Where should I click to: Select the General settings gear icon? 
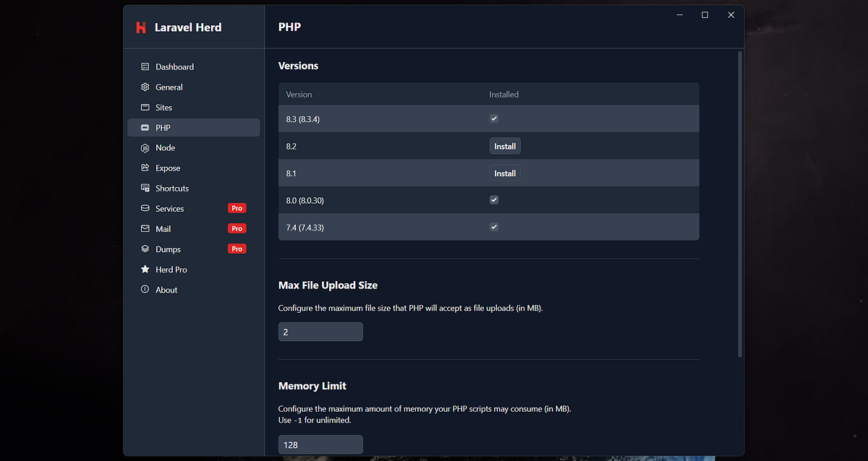(x=144, y=87)
